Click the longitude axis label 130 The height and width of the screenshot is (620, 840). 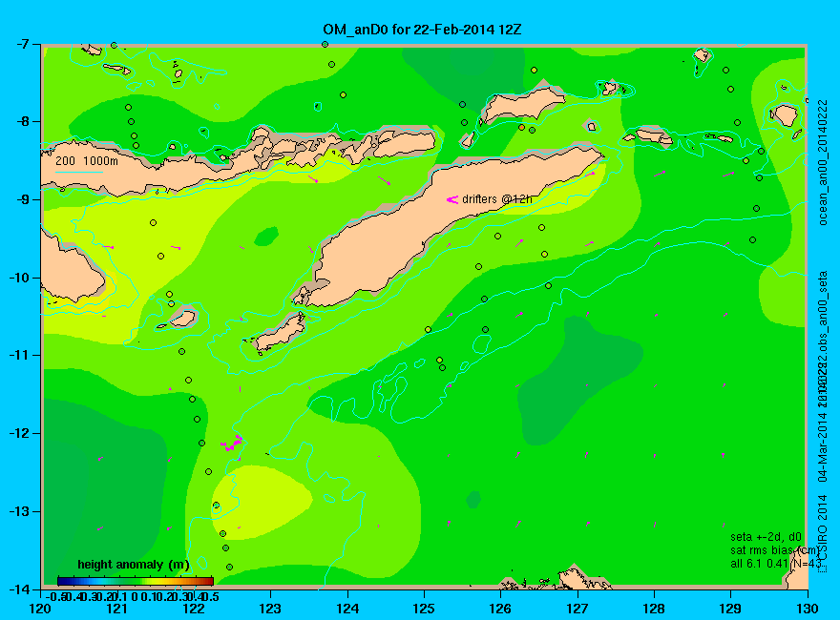(x=808, y=609)
